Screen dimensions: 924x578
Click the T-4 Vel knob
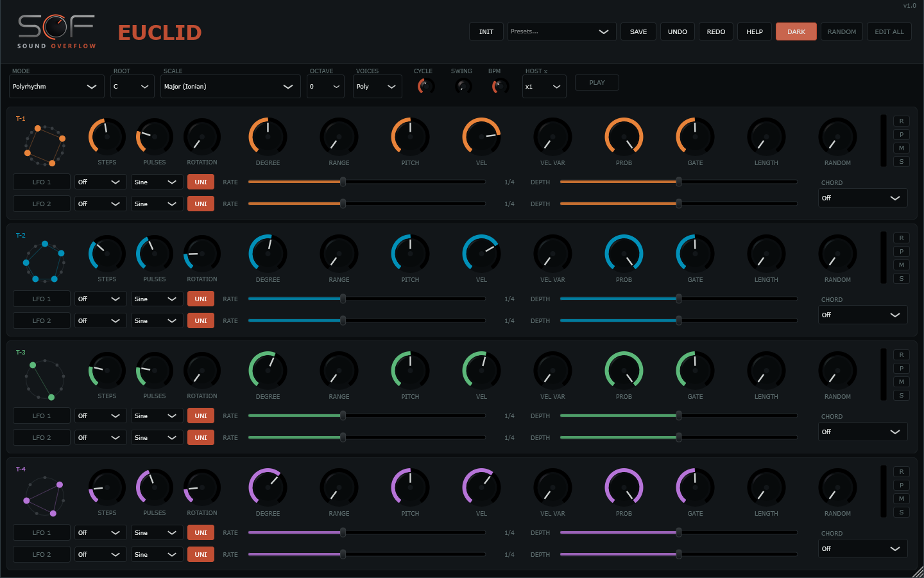pyautogui.click(x=481, y=487)
